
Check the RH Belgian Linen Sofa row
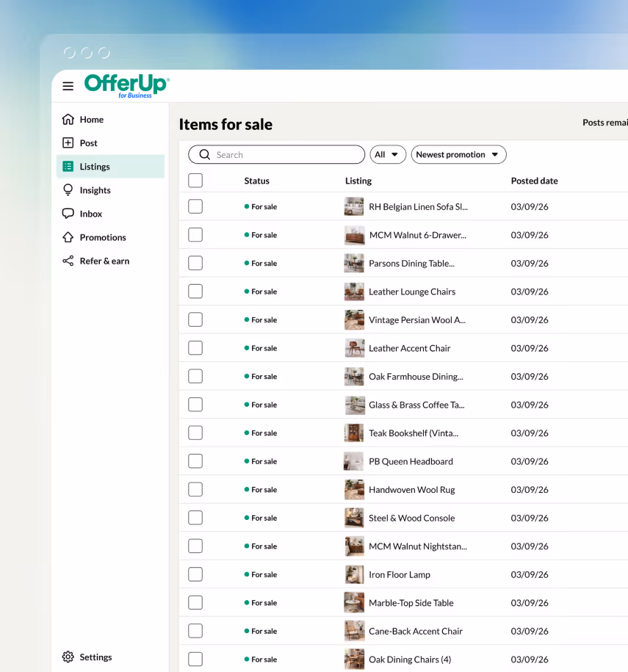click(195, 206)
